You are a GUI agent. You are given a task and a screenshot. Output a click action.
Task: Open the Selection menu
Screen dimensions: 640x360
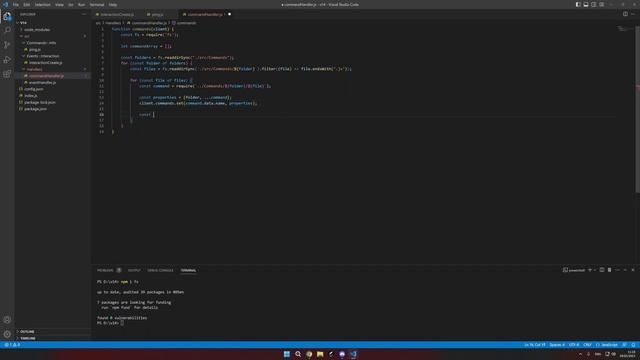42,4
